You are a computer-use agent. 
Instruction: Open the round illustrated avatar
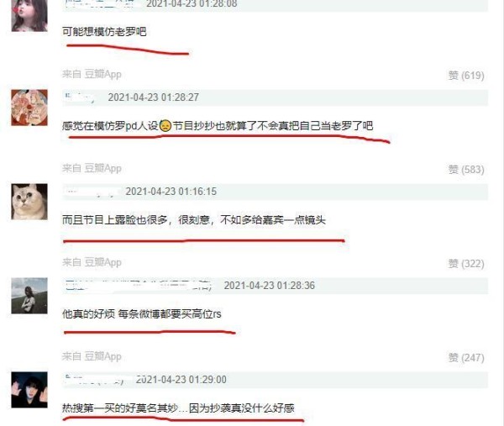[29, 108]
